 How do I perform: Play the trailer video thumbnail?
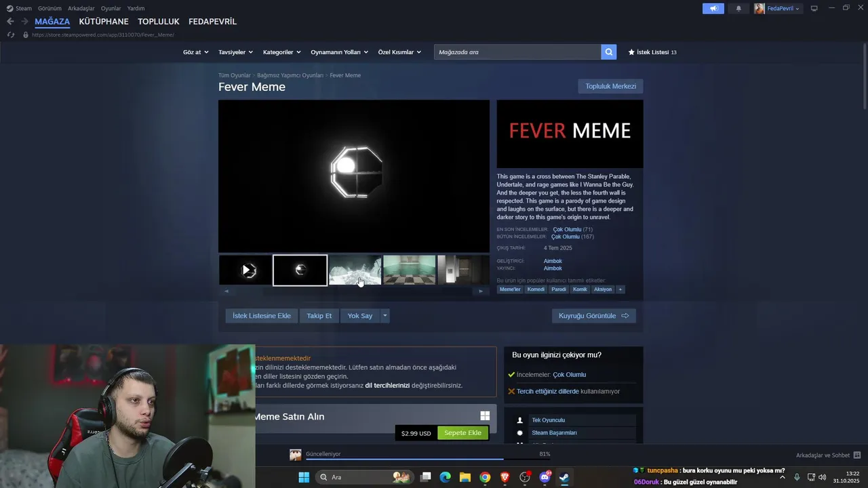coord(245,270)
